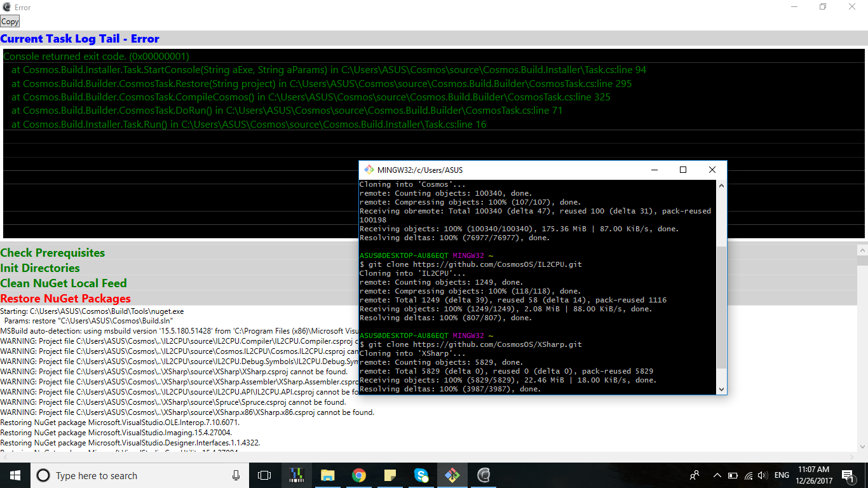Click the Copy button in the Error window
868x488 pixels.
point(10,22)
